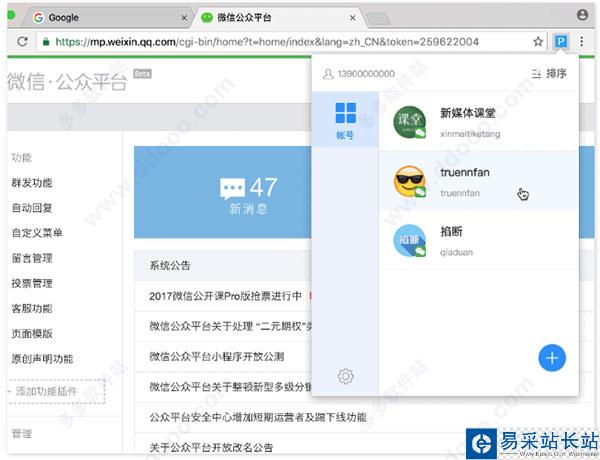Open the 自动回复 sidebar item

pyautogui.click(x=32, y=208)
